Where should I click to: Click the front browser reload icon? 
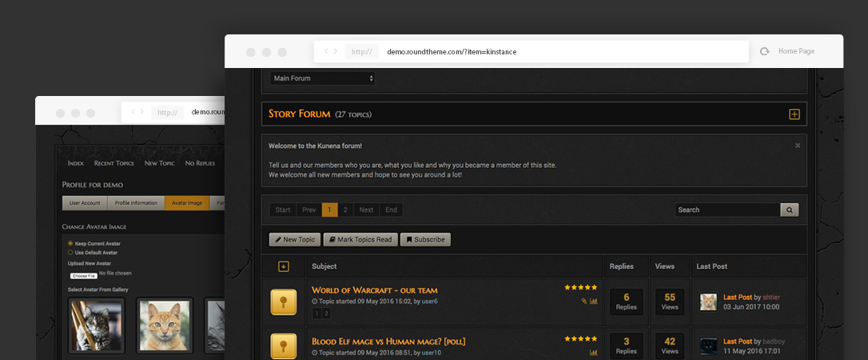tap(764, 51)
